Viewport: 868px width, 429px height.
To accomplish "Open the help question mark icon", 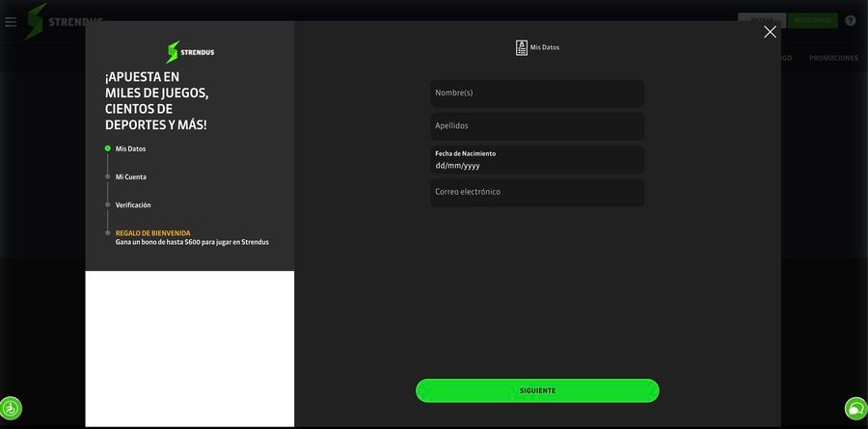I will [851, 21].
